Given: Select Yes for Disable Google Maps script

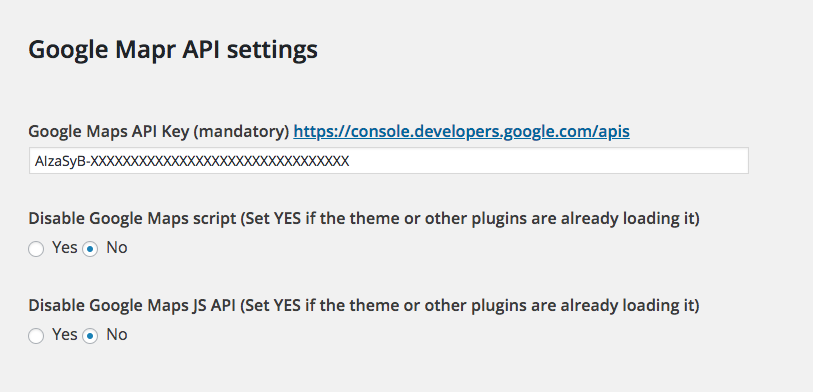Looking at the screenshot, I should [x=36, y=249].
